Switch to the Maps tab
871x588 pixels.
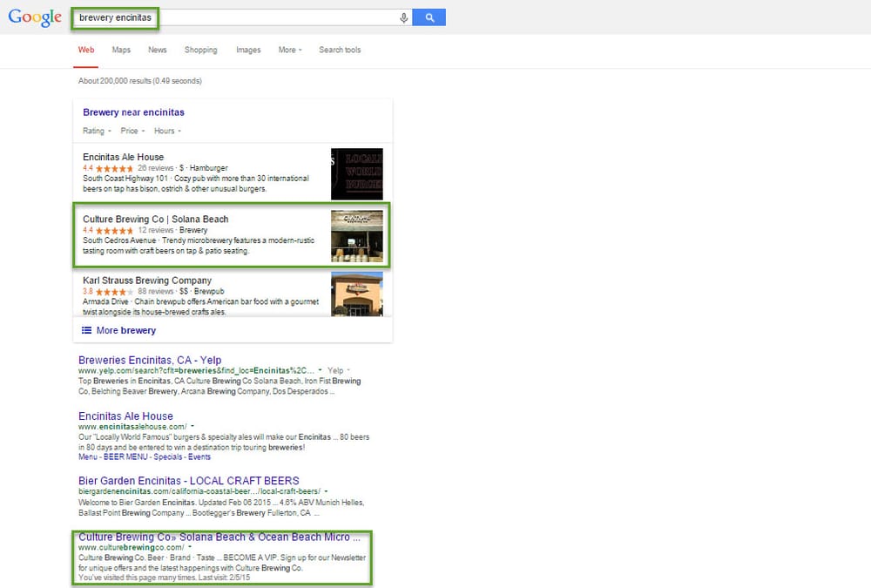(x=121, y=50)
